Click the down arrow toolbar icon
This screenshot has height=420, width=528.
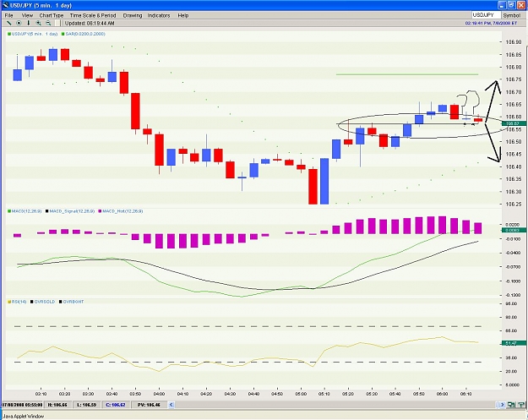click(29, 24)
